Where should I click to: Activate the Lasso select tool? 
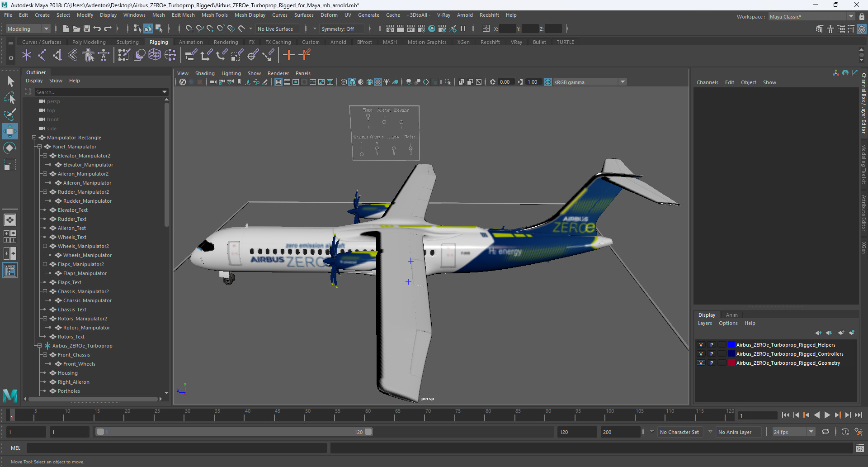point(10,98)
